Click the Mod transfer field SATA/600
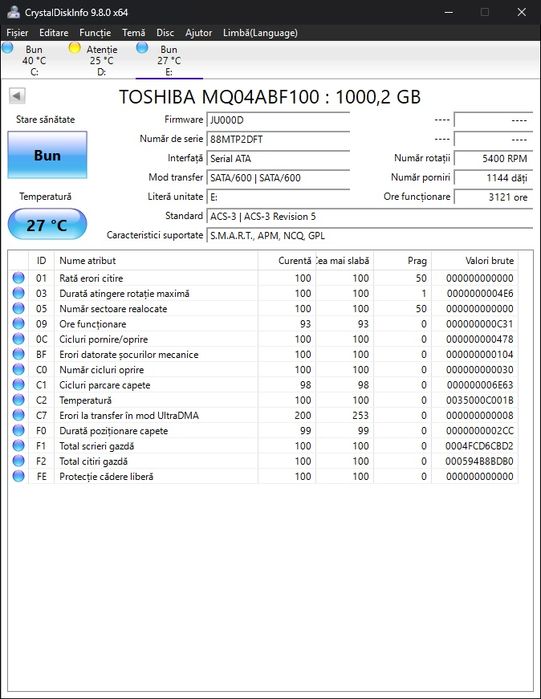Viewport: 541px width, 699px height. [x=278, y=177]
